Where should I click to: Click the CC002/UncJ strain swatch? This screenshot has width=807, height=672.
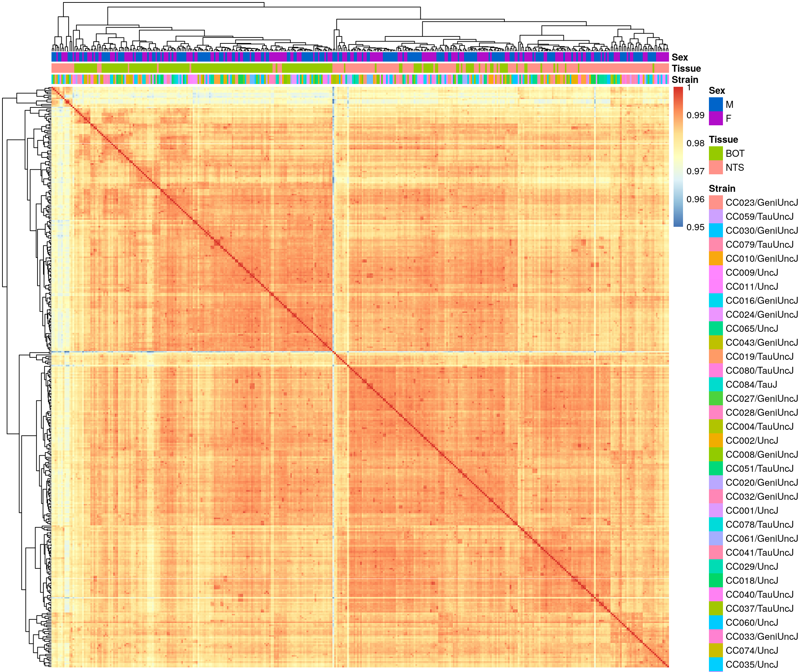click(x=716, y=440)
